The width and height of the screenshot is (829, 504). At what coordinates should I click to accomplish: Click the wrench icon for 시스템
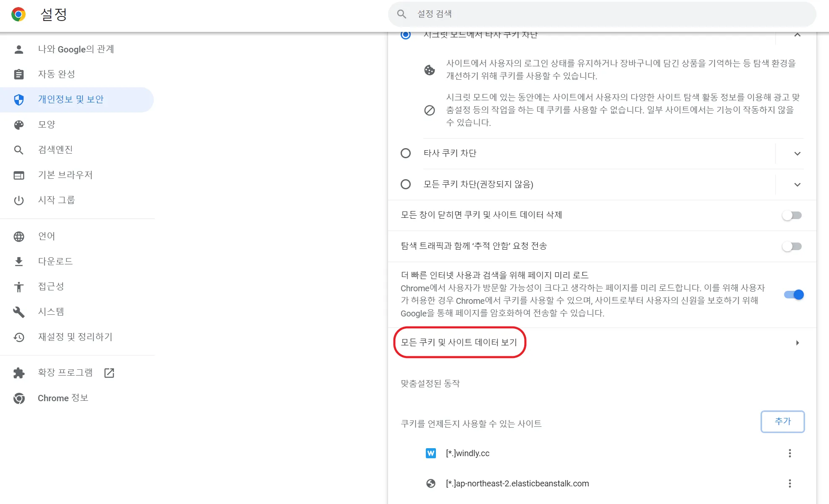[18, 312]
